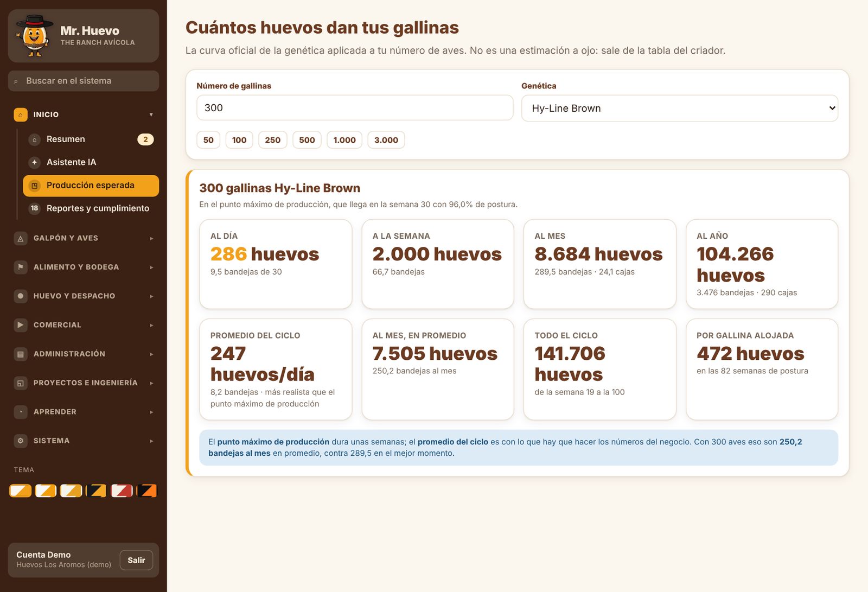This screenshot has width=868, height=592.
Task: Choose the 3.000 hens preset
Action: click(x=386, y=140)
